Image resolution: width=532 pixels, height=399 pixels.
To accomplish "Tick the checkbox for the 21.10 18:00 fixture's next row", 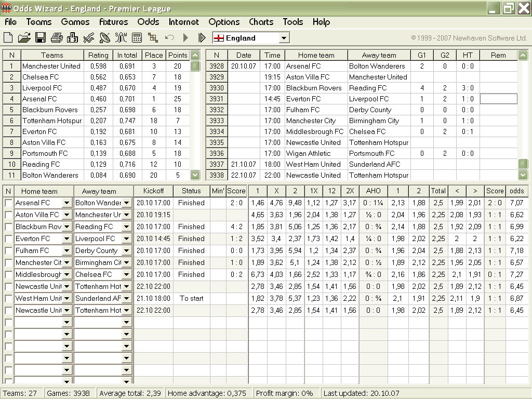I will [8, 311].
